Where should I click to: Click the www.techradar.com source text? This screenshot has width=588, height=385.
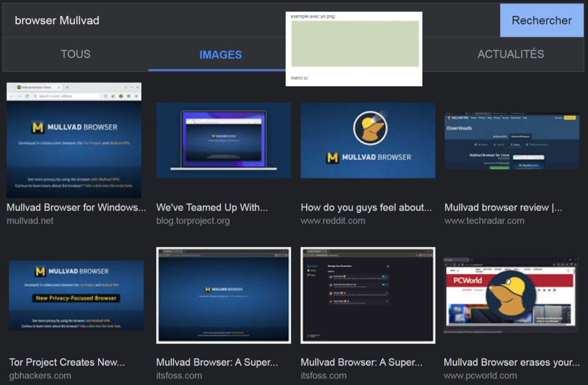[485, 221]
